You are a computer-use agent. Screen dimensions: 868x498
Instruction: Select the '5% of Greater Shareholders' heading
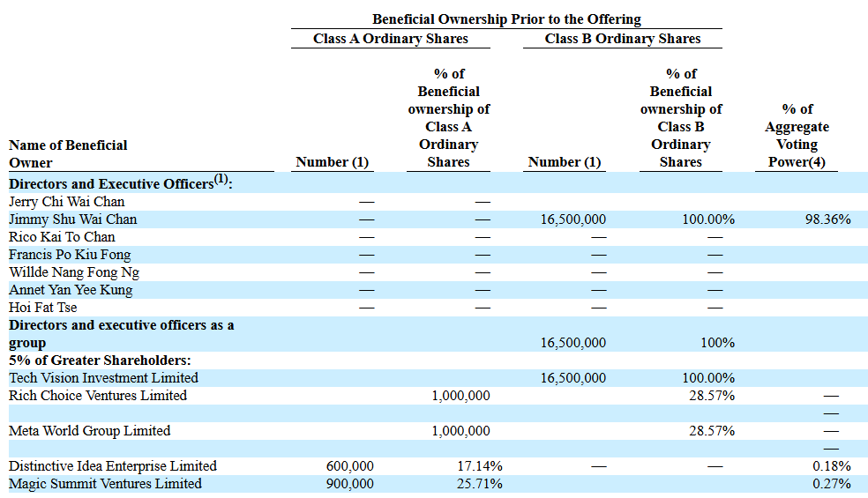100,360
